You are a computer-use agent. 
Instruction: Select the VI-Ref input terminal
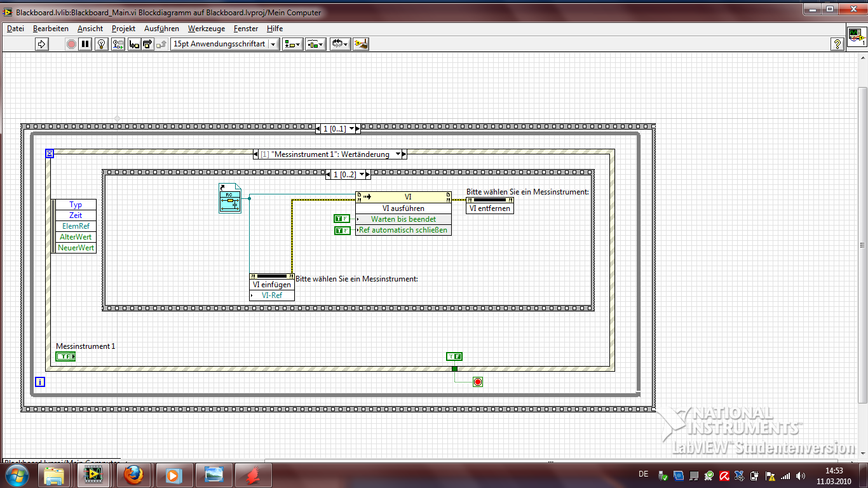pyautogui.click(x=272, y=295)
